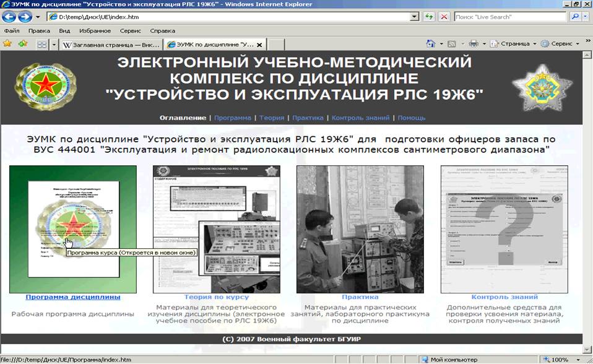The width and height of the screenshot is (593, 364).
Task: Click the Практика lab photo thumbnail
Action: (360, 229)
